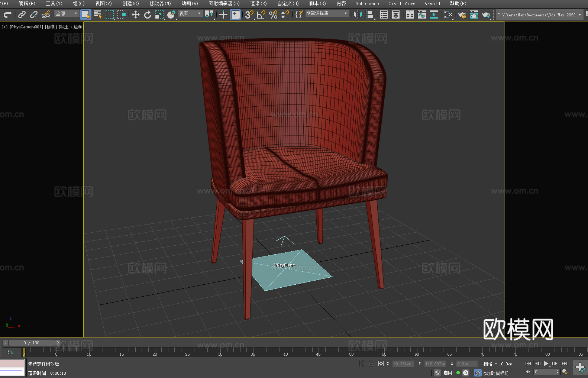Toggle Select and Manipulate crosshair icon
Image resolution: width=588 pixels, height=378 pixels.
(x=223, y=14)
